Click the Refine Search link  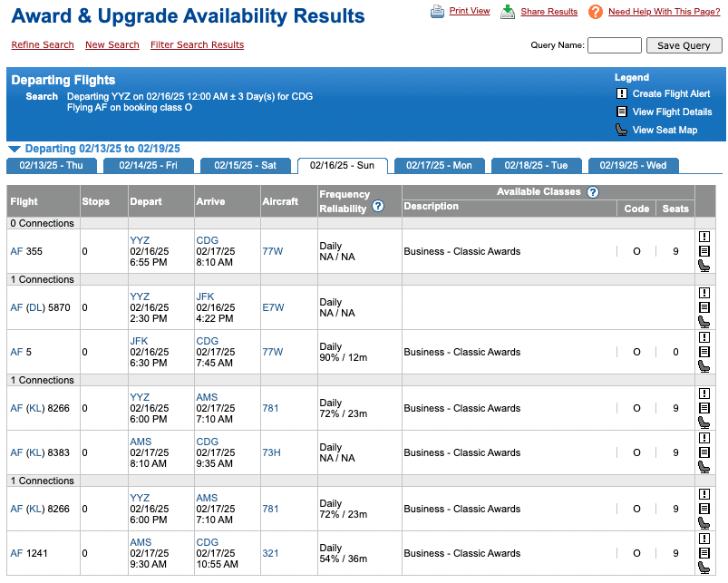click(x=43, y=45)
